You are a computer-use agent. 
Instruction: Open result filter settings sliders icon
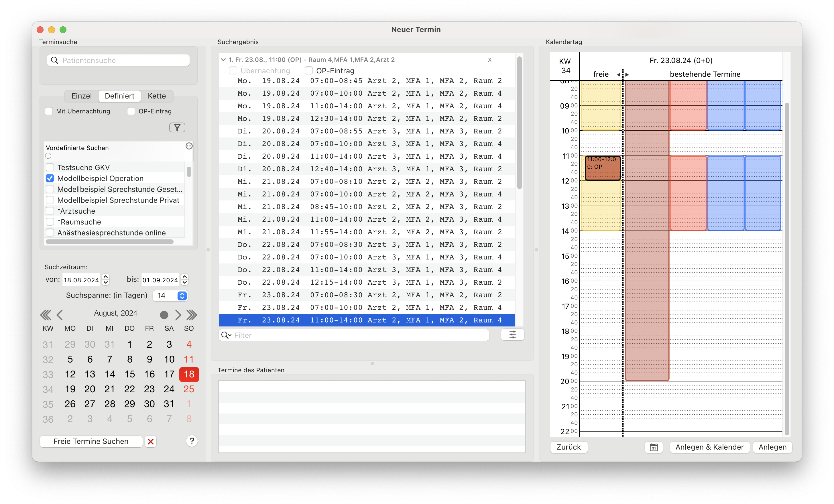512,335
